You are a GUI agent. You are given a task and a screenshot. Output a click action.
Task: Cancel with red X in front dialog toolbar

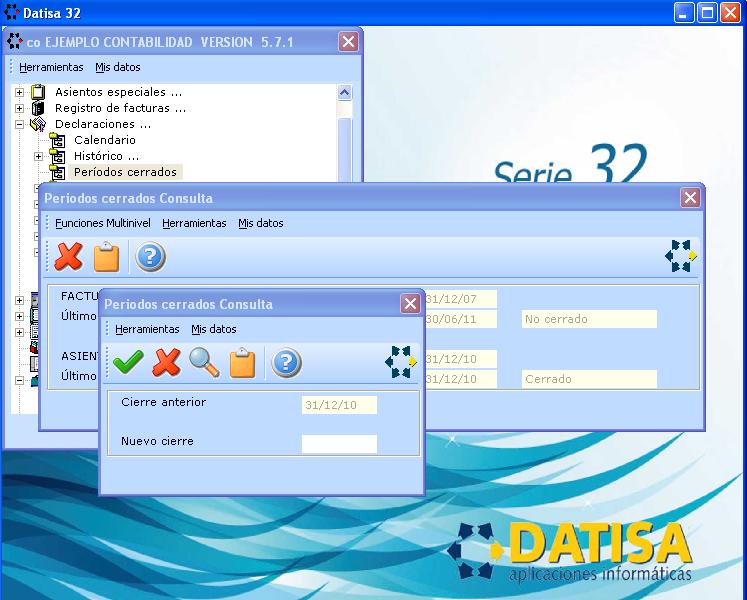166,363
